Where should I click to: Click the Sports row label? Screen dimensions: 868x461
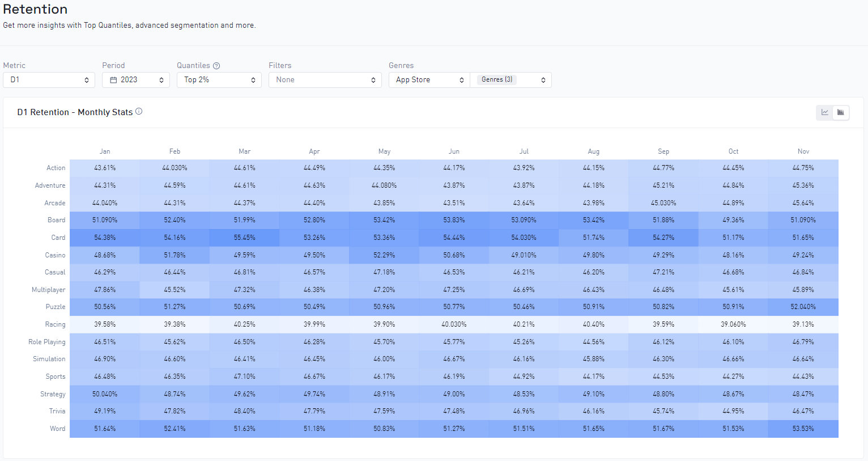pos(56,377)
